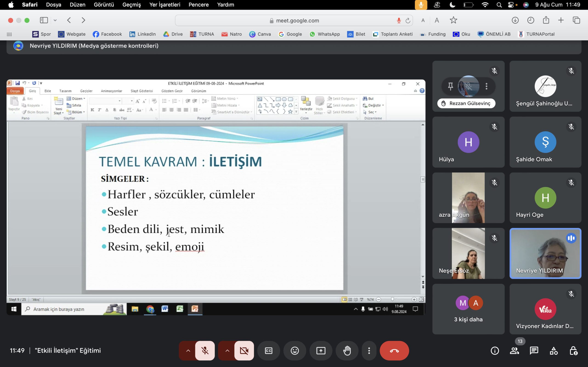The height and width of the screenshot is (367, 588).
Task: Open Yer İşaretleri menu in menu bar
Action: point(165,5)
